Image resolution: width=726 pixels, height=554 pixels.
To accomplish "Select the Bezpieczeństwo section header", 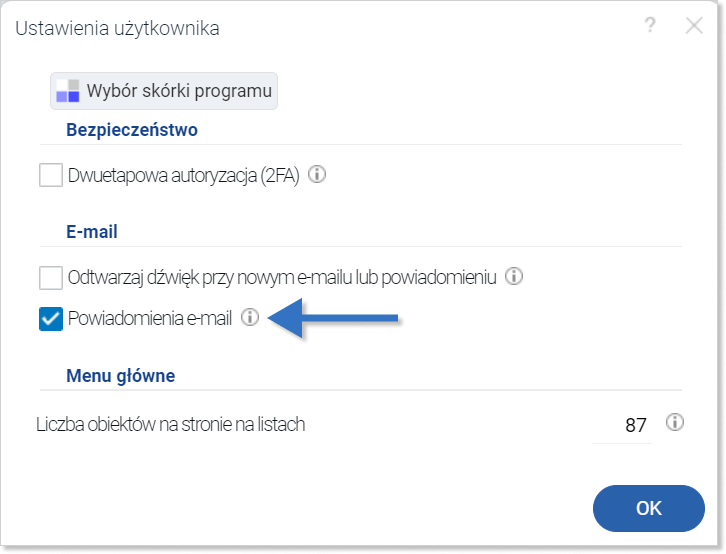I will tap(132, 130).
